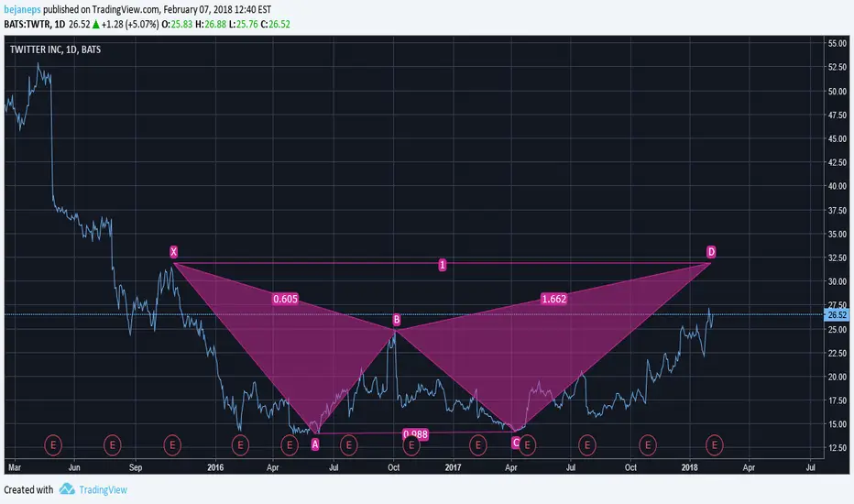Open the July 2015 earnings E marker

(112, 445)
